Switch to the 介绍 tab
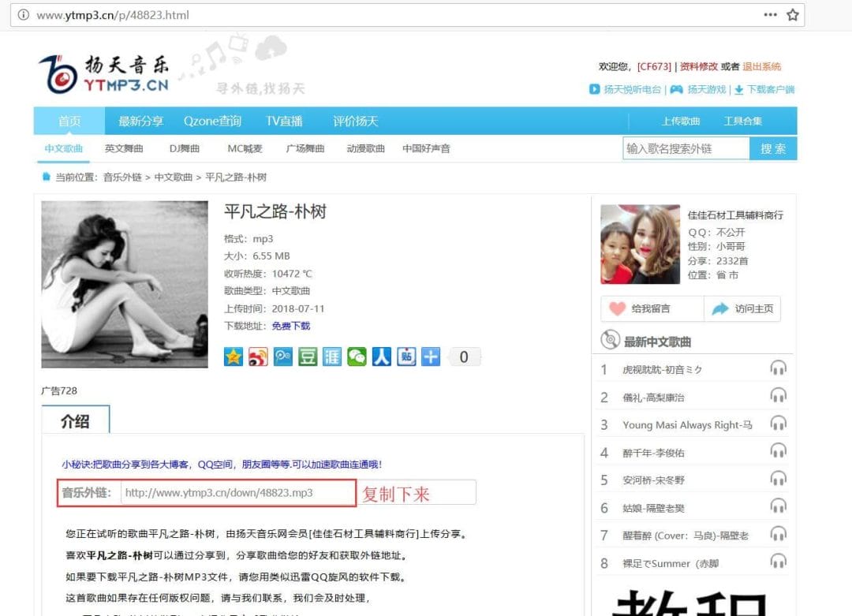The width and height of the screenshot is (852, 616). pos(76,420)
